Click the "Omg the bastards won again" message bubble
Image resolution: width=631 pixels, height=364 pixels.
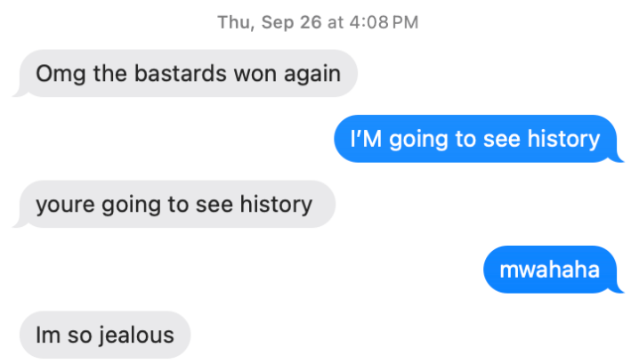tap(189, 73)
